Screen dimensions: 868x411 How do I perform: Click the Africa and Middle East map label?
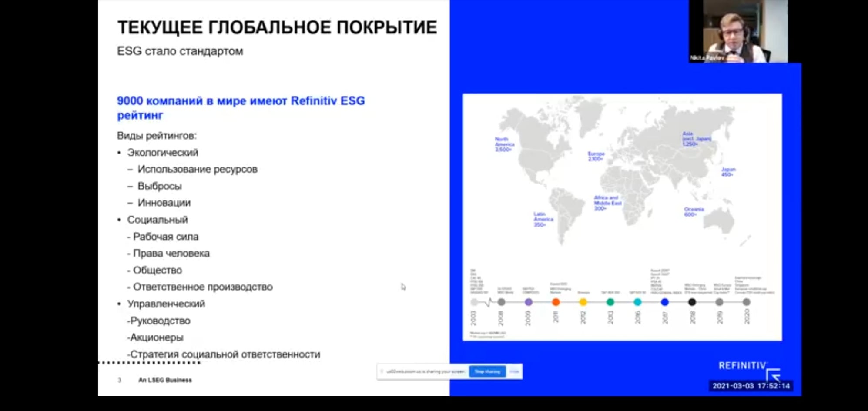[x=608, y=203]
